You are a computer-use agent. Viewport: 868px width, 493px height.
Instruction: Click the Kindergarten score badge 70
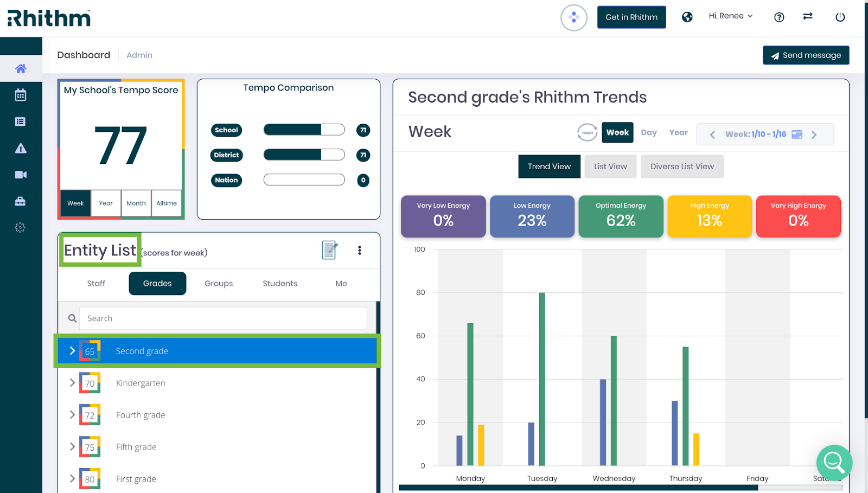pos(90,383)
